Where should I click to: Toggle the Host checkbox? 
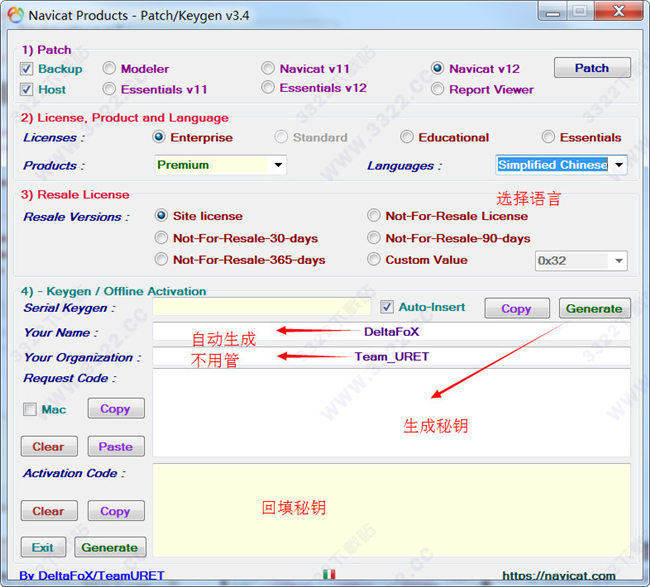coord(27,89)
